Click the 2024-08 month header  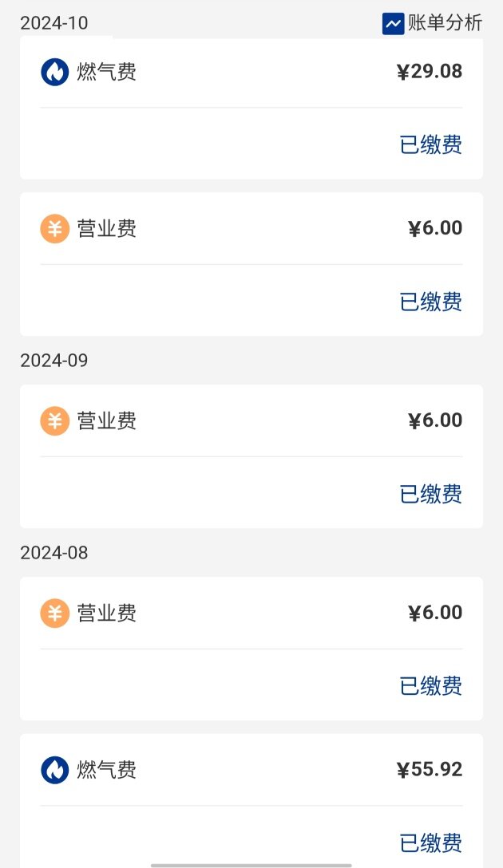pyautogui.click(x=54, y=553)
